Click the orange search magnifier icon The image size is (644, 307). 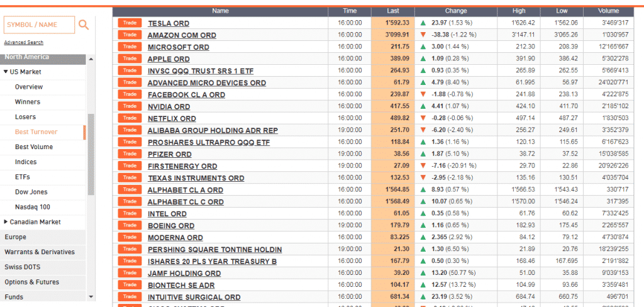click(x=84, y=25)
